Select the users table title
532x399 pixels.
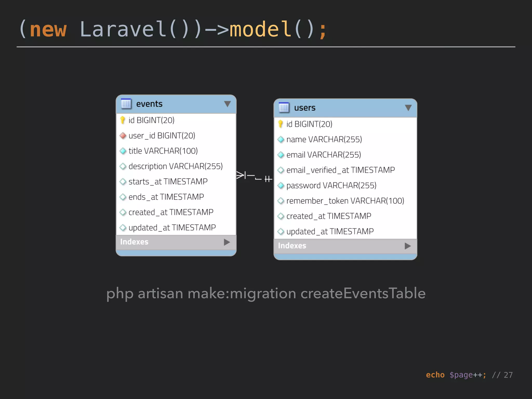point(305,108)
